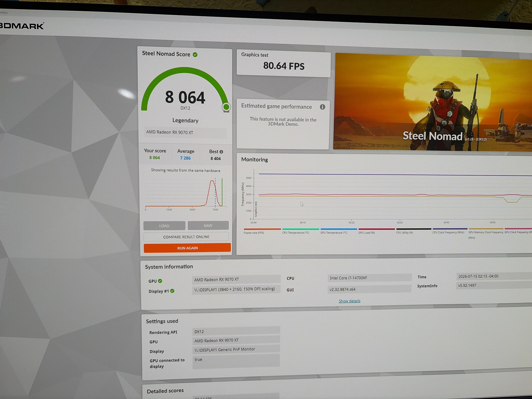Click the green score gauge end marker

pyautogui.click(x=226, y=107)
